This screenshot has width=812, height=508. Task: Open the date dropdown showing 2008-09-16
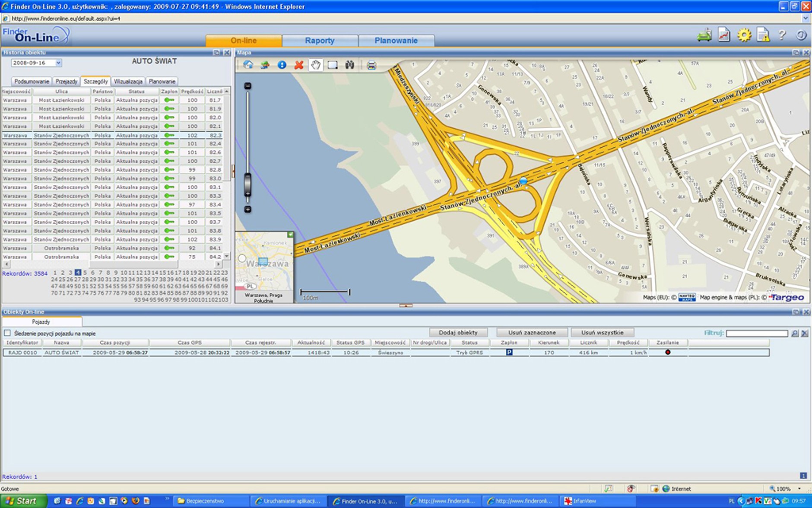click(x=58, y=63)
